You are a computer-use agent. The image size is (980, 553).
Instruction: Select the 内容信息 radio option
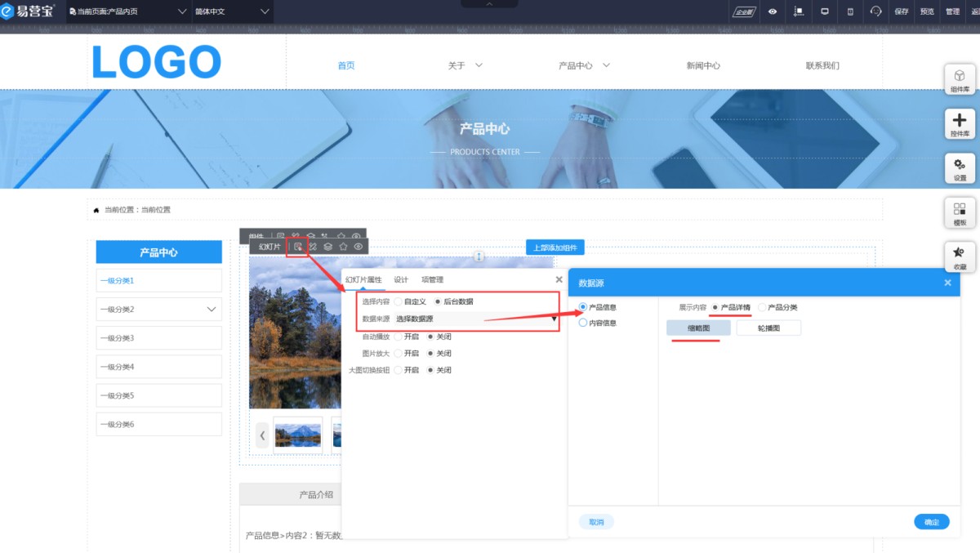583,323
